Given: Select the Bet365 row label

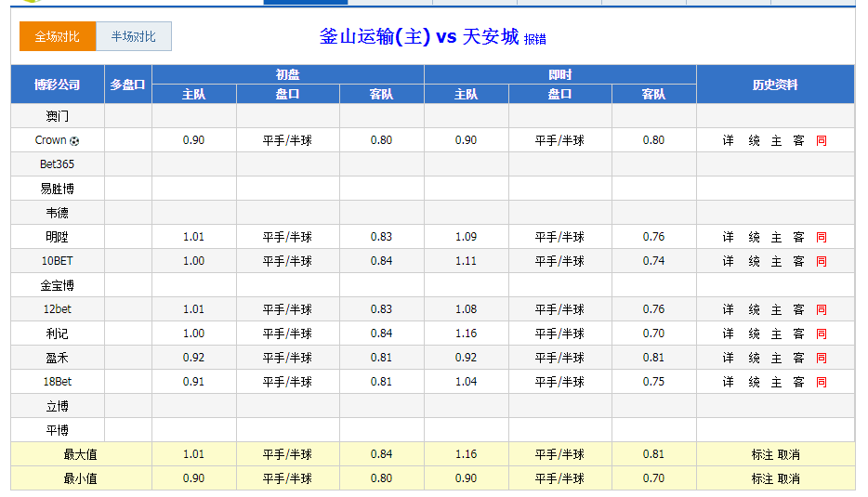Looking at the screenshot, I should tap(57, 164).
